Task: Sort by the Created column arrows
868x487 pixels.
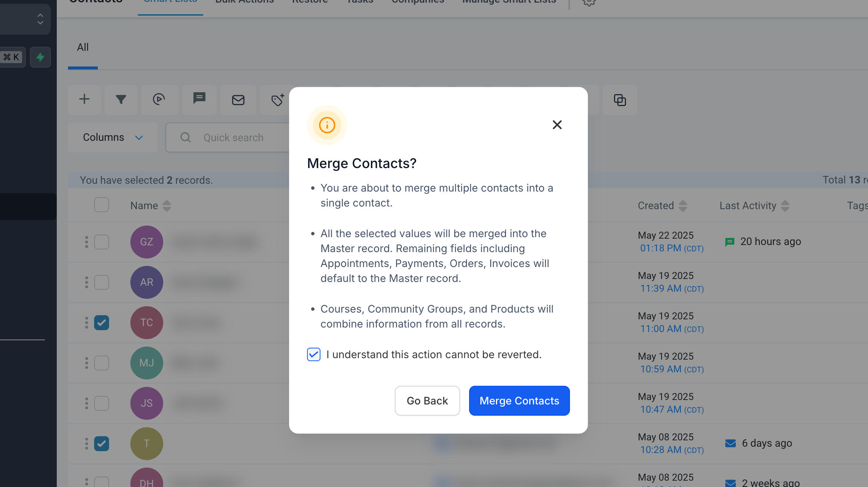Action: 683,206
